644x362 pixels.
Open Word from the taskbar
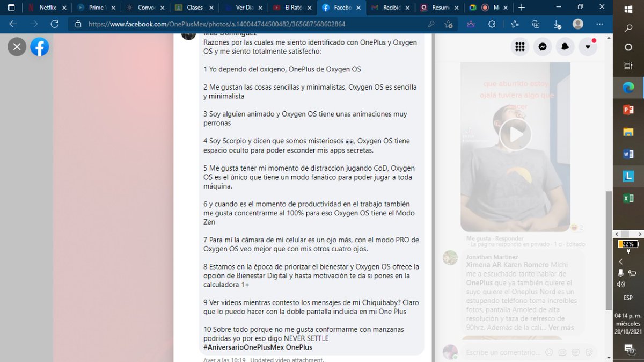coord(628,154)
